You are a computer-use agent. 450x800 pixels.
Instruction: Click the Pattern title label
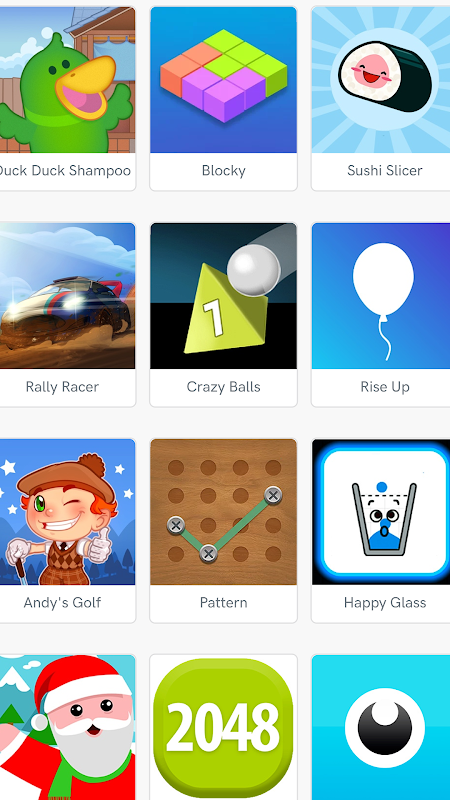(223, 603)
